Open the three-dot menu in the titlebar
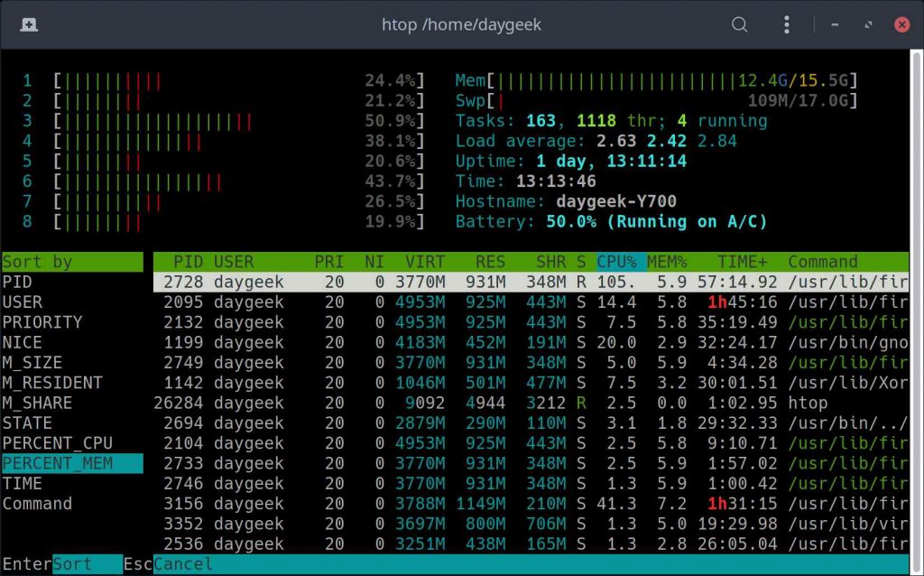 [787, 24]
